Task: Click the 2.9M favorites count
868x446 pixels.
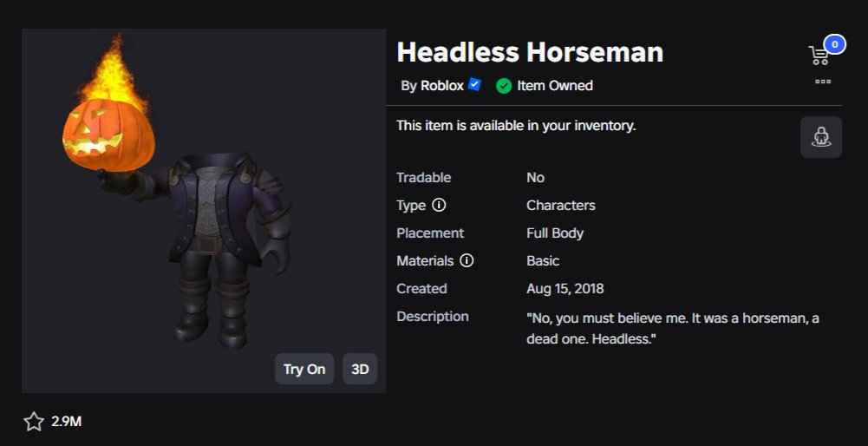Action: (x=67, y=422)
